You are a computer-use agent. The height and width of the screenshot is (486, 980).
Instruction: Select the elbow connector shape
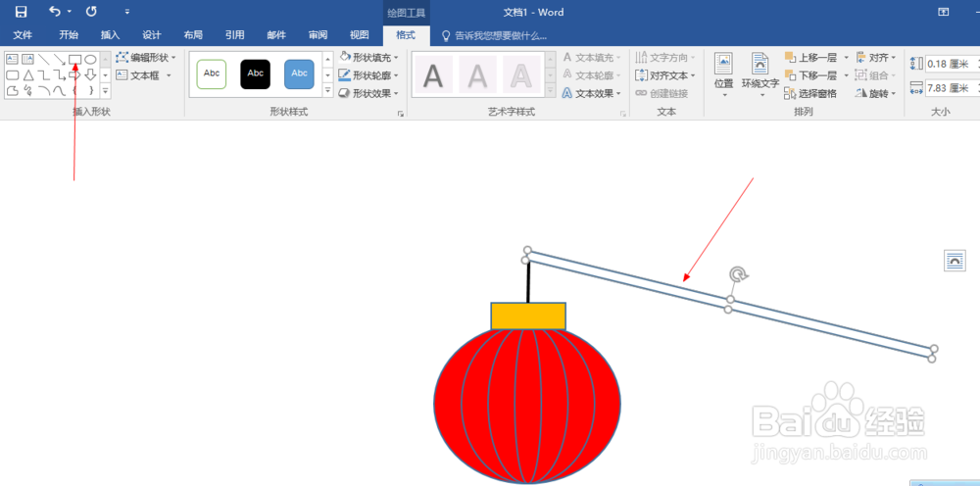point(44,75)
